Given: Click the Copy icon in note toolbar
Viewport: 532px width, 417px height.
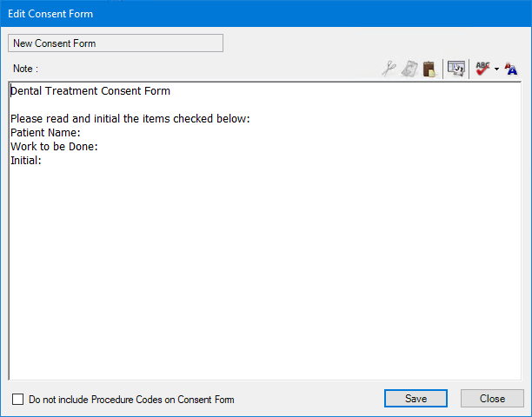Looking at the screenshot, I should click(409, 69).
